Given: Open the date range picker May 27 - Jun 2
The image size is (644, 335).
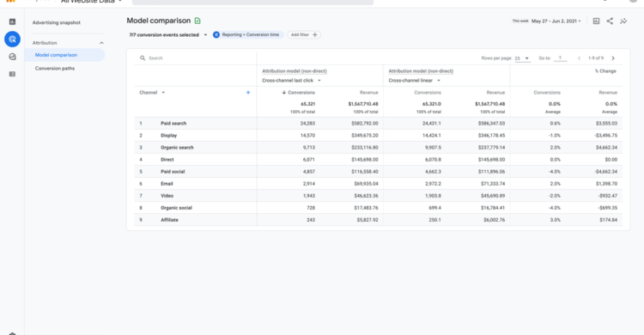Looking at the screenshot, I should point(556,21).
